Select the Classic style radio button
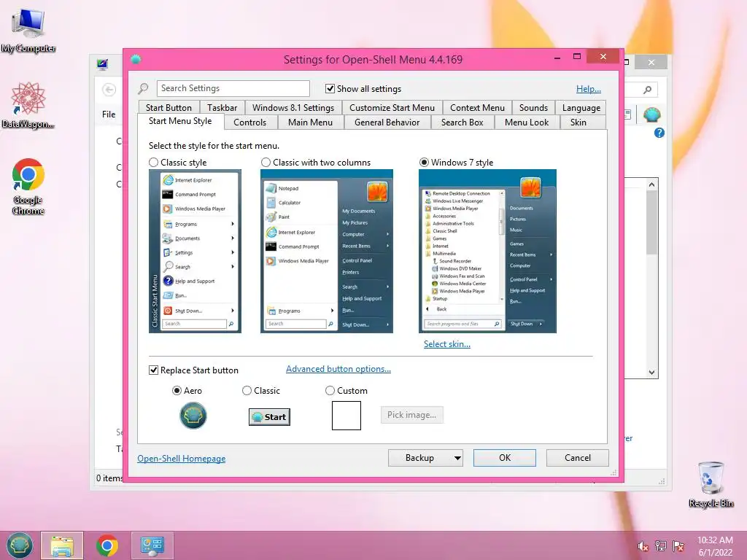The height and width of the screenshot is (560, 747). click(x=153, y=163)
